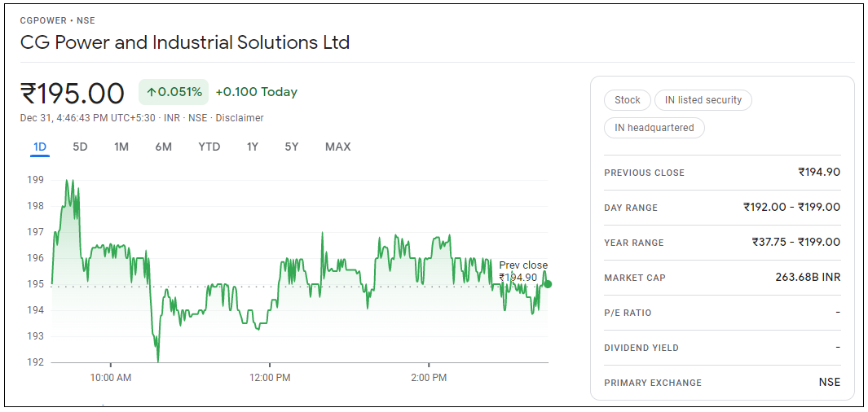Select the 1D chart range tab
The width and height of the screenshot is (868, 412).
pyautogui.click(x=40, y=147)
